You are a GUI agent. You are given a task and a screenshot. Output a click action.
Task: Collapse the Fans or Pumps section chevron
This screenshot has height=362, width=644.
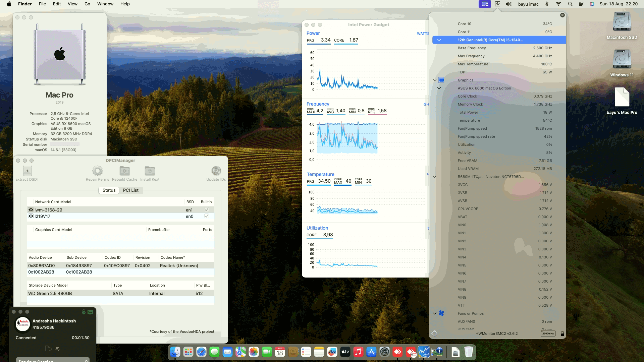(435, 313)
